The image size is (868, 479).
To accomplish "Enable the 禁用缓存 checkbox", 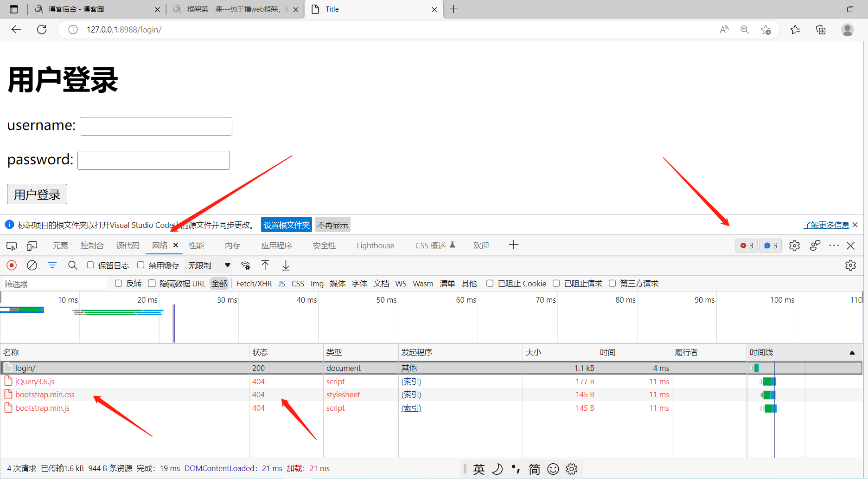I will pyautogui.click(x=141, y=265).
